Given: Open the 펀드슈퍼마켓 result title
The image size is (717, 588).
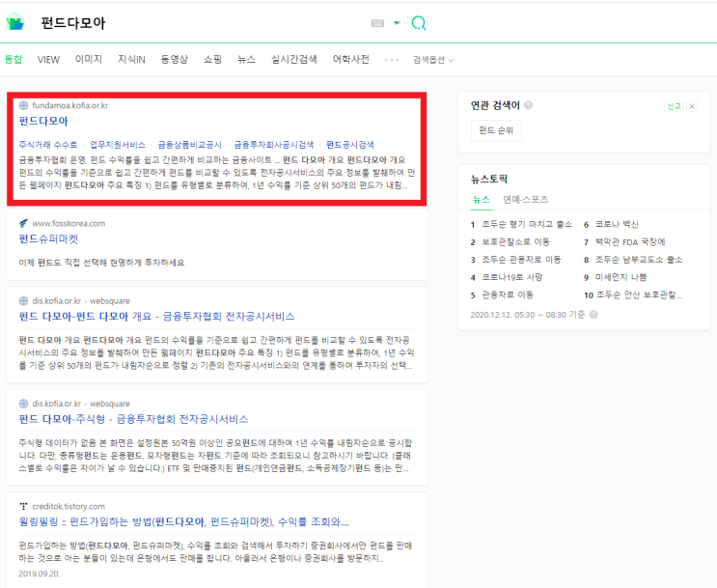Looking at the screenshot, I should tap(48, 238).
